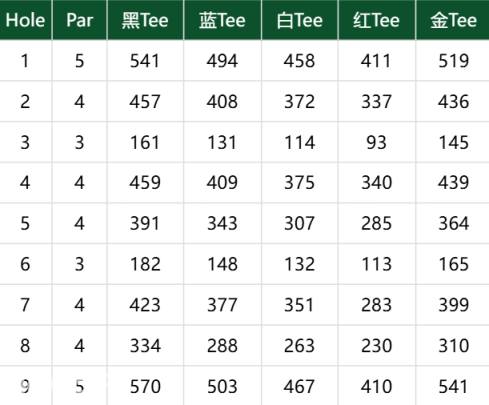Select the 金Tee column header
Image resolution: width=489 pixels, height=405 pixels.
coord(453,20)
